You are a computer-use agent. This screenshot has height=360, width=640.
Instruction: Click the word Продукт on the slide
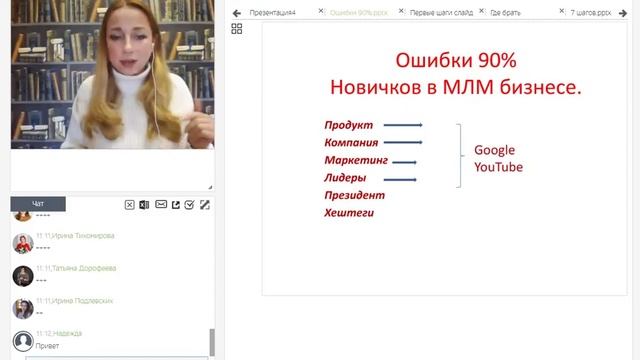click(x=349, y=125)
